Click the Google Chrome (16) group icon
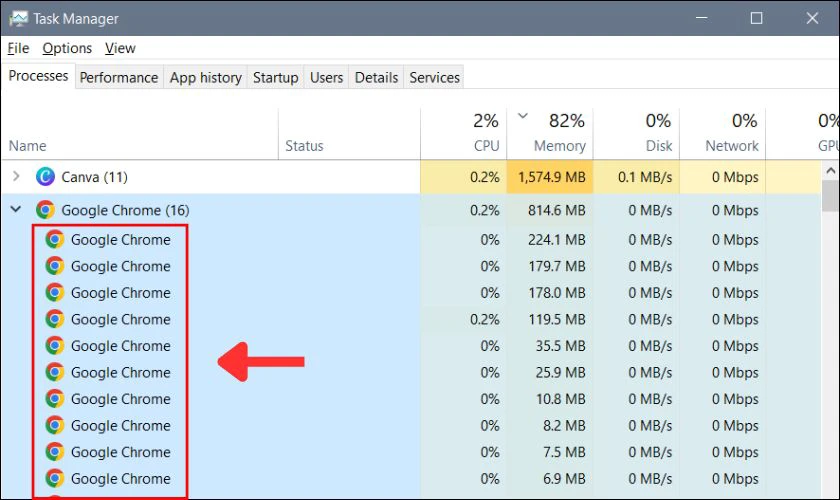 [x=46, y=210]
